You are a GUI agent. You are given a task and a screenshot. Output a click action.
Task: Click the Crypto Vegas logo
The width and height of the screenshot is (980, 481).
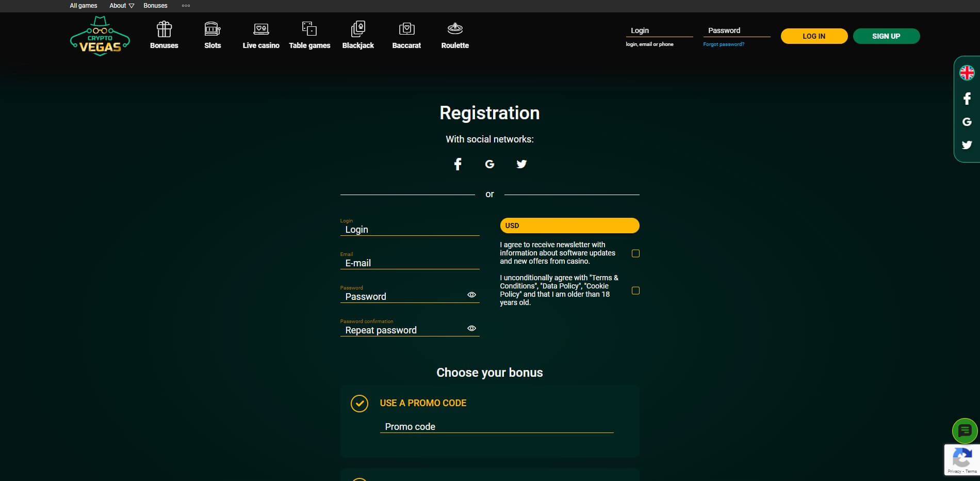(x=100, y=36)
